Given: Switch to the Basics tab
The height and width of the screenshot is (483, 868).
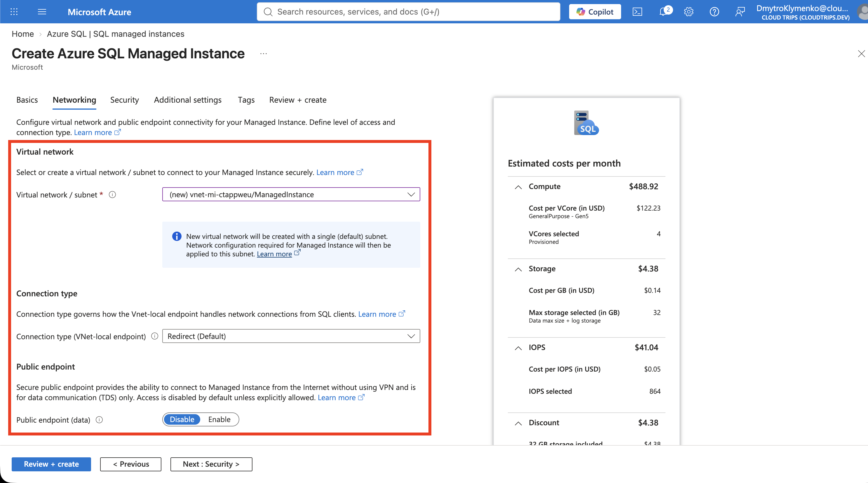Looking at the screenshot, I should tap(27, 100).
